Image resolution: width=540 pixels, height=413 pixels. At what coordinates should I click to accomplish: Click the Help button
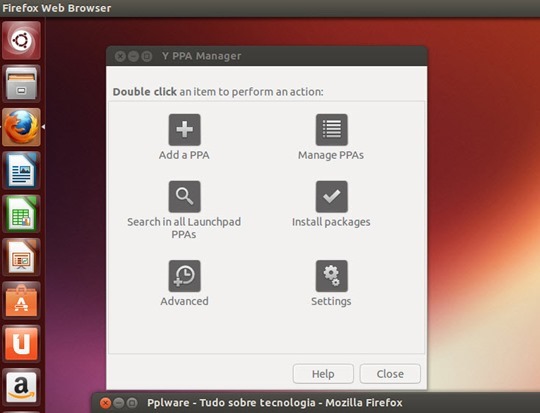[x=323, y=374]
